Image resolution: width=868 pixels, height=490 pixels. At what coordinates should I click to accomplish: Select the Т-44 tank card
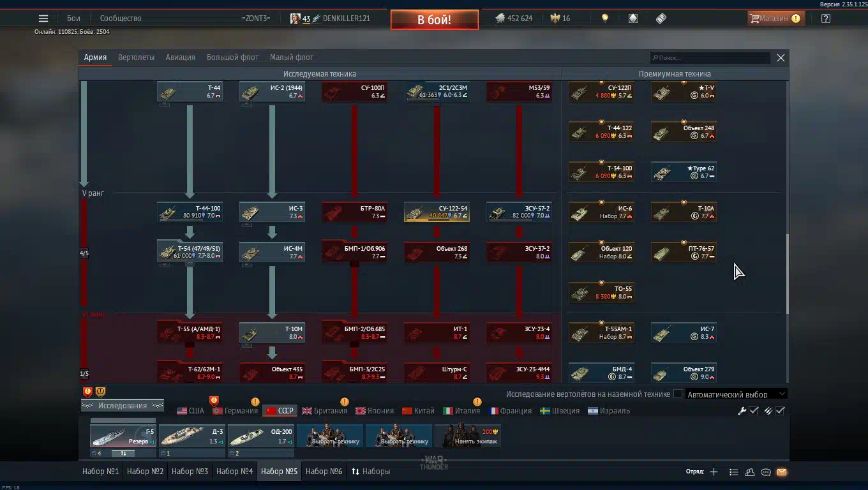pyautogui.click(x=190, y=92)
